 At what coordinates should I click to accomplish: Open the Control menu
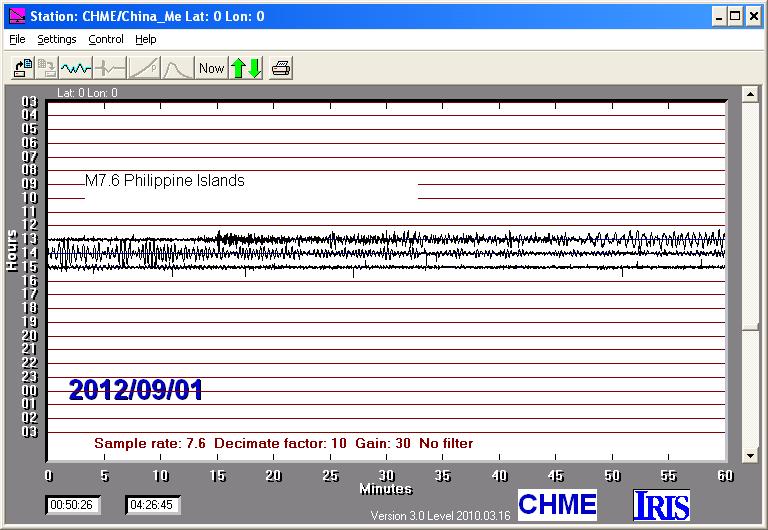click(x=106, y=40)
